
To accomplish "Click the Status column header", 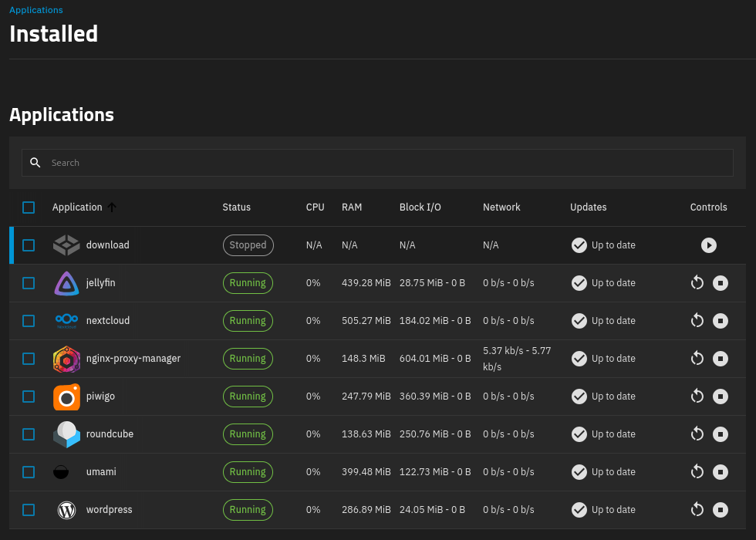I will [x=236, y=208].
